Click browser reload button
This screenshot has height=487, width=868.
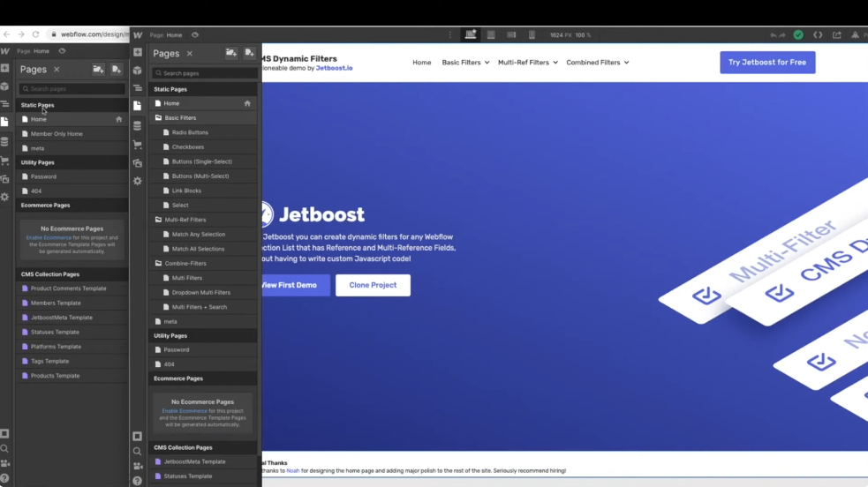[x=35, y=34]
